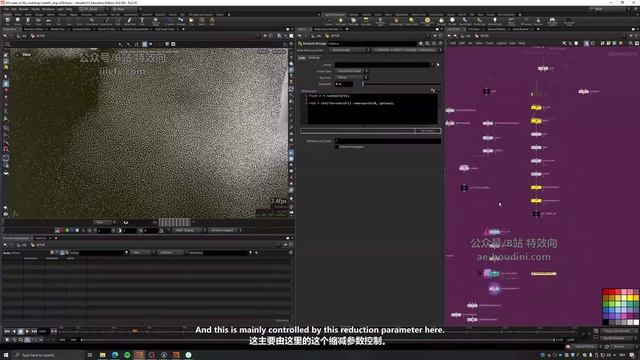Open node help icon in parameter pane
The height and width of the screenshot is (360, 640).
(x=440, y=43)
